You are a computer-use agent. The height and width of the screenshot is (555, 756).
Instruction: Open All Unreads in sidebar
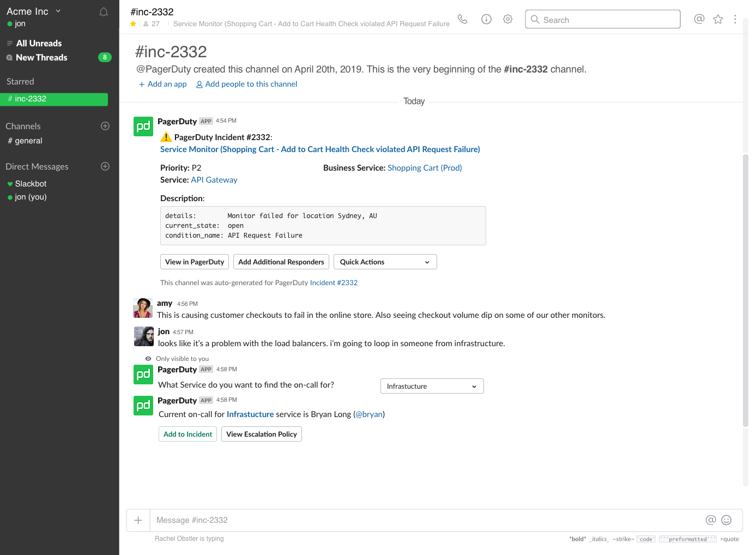click(x=39, y=43)
